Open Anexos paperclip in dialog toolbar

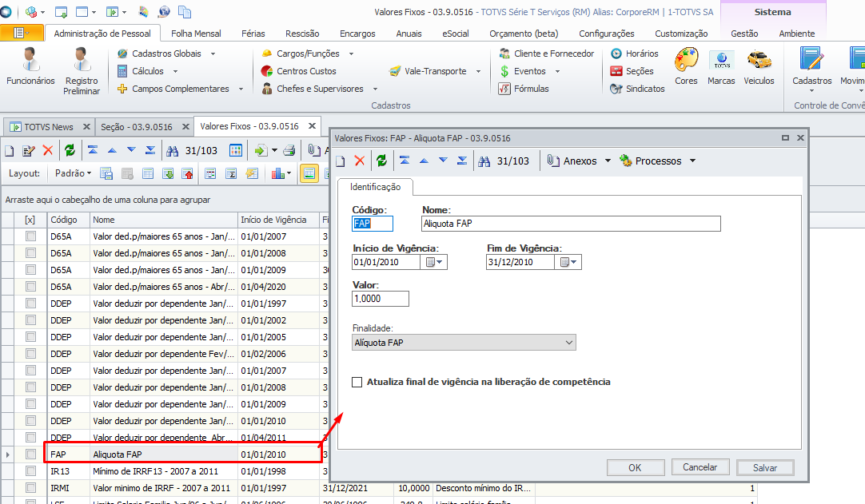tap(553, 161)
